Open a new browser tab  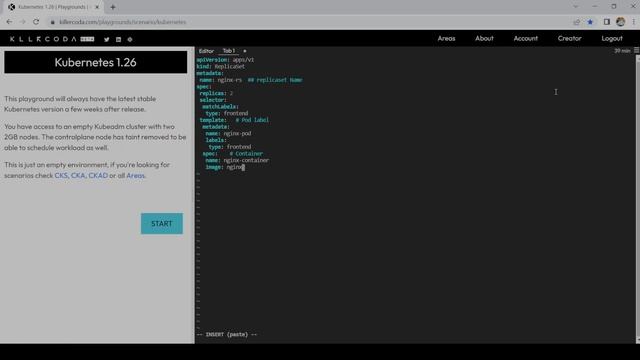click(113, 7)
